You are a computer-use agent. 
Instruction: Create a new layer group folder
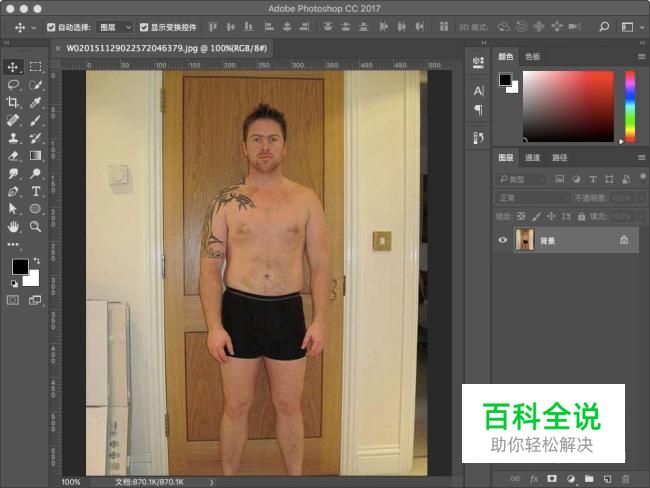589,479
